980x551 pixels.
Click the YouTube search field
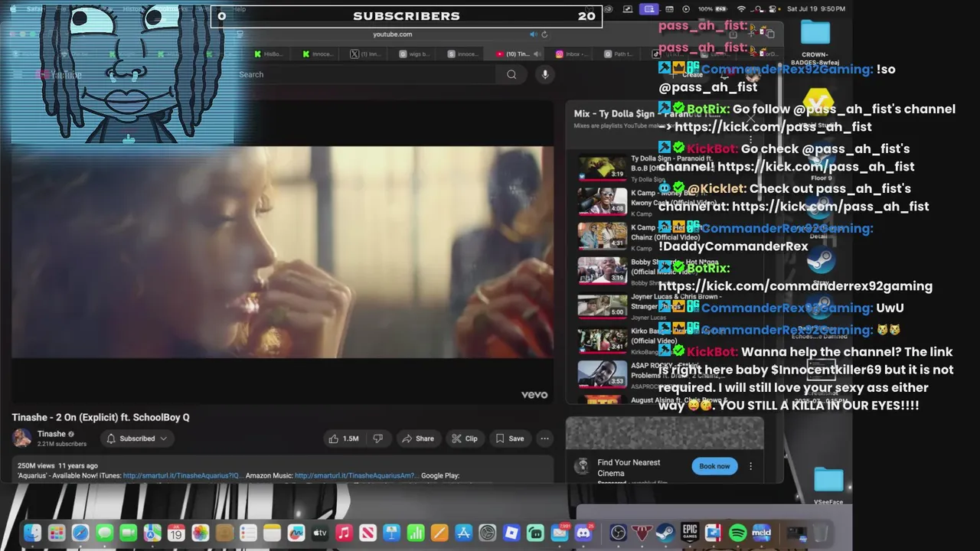pos(364,74)
